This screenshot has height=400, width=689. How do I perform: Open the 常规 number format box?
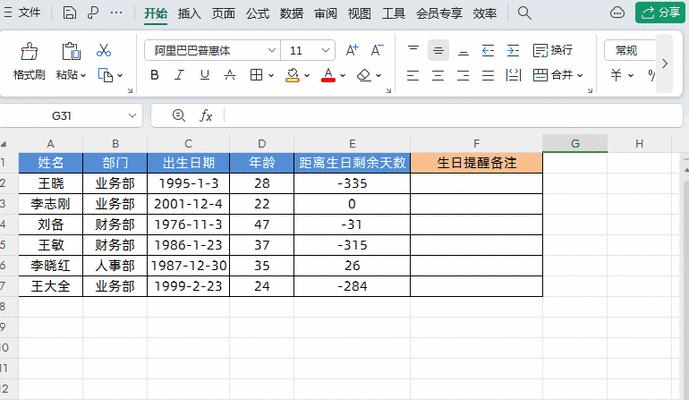[x=631, y=51]
